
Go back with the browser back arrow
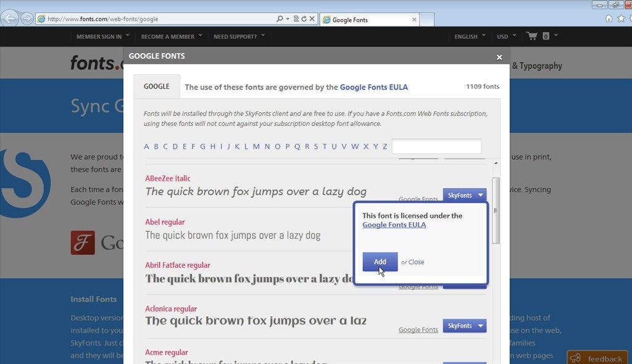pyautogui.click(x=9, y=19)
